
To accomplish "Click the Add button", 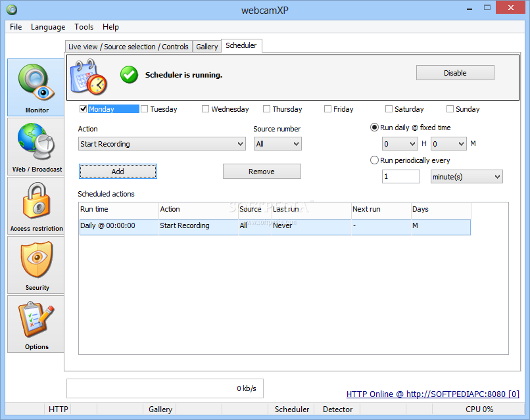I will (118, 172).
